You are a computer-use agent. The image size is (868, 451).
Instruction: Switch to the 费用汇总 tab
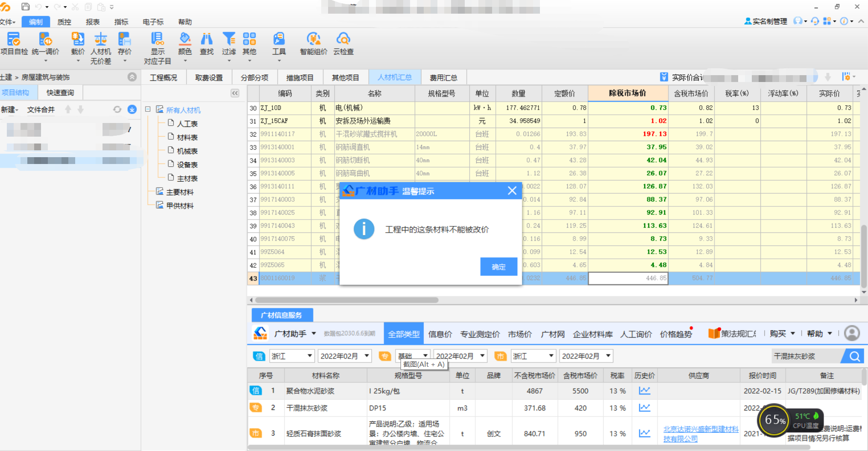coord(443,77)
